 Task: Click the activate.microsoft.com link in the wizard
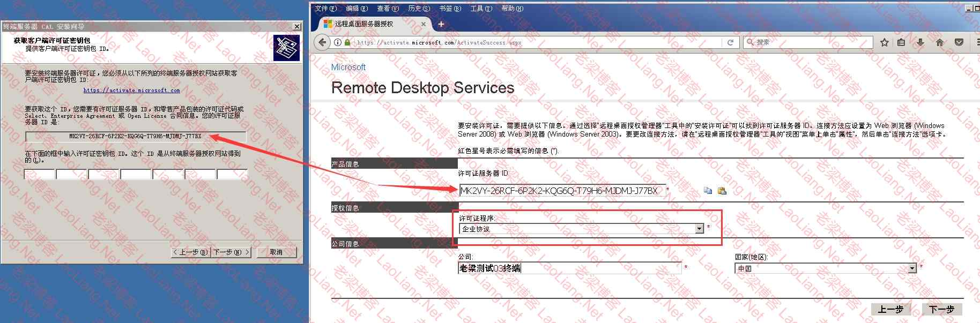(131, 91)
